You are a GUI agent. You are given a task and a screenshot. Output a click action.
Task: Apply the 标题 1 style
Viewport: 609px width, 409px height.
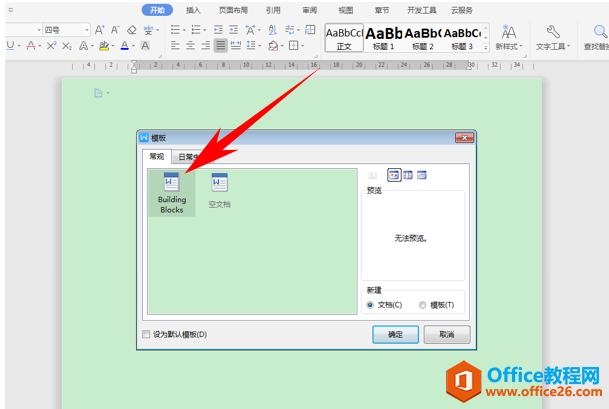pos(384,38)
